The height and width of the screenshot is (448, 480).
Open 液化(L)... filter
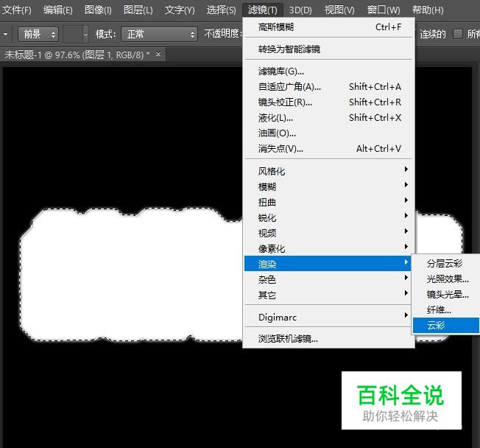click(329, 118)
